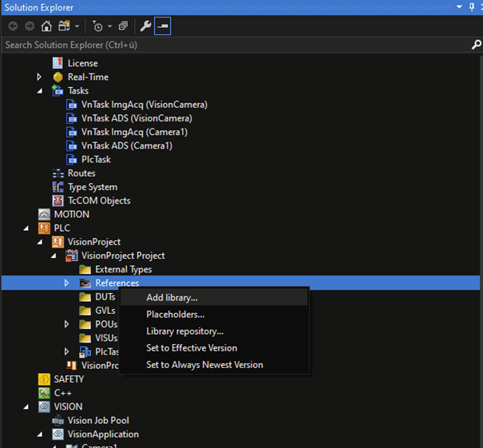The image size is (483, 448).
Task: Open the Pending Changes Filter clock icon
Action: (97, 26)
